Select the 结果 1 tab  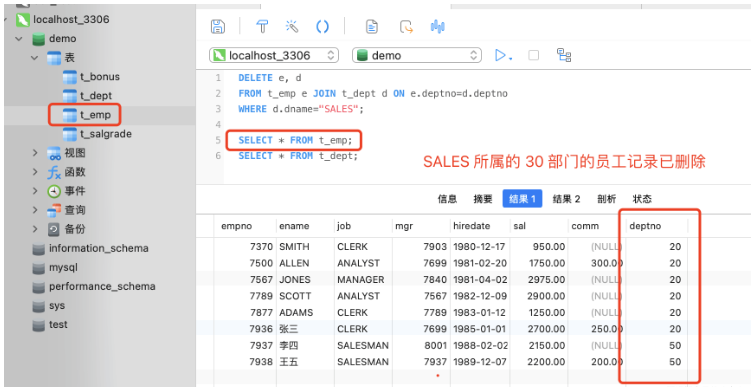522,199
